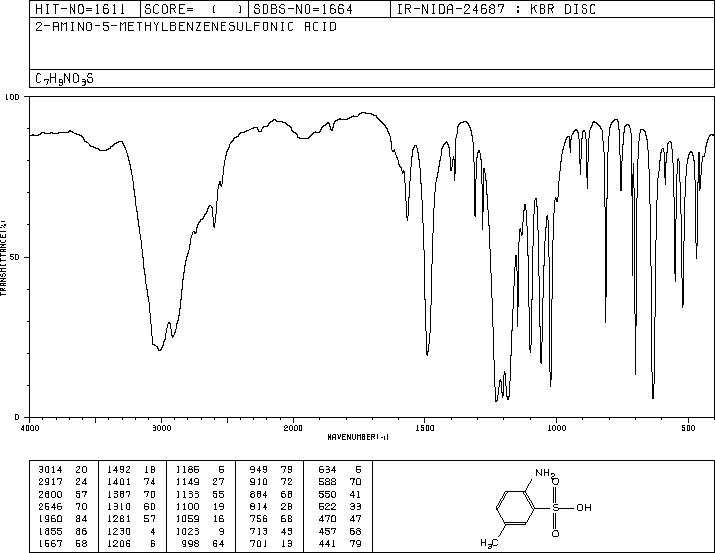The image size is (715, 553).
Task: Click the peak table entry 2800
Action: [x=50, y=494]
